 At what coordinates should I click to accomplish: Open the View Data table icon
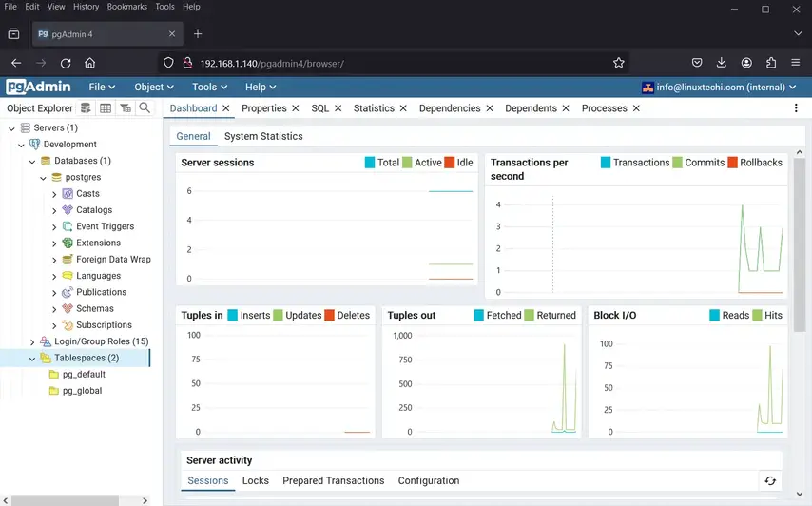point(106,108)
